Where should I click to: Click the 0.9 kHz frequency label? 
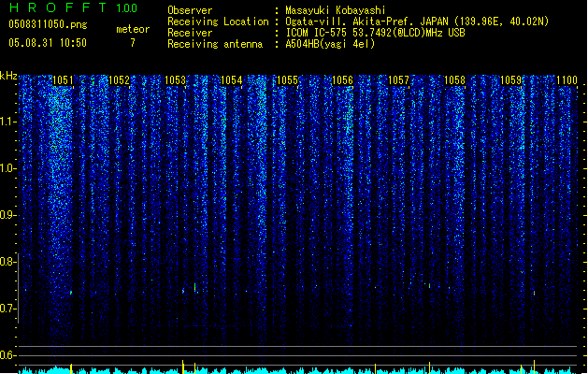click(7, 215)
